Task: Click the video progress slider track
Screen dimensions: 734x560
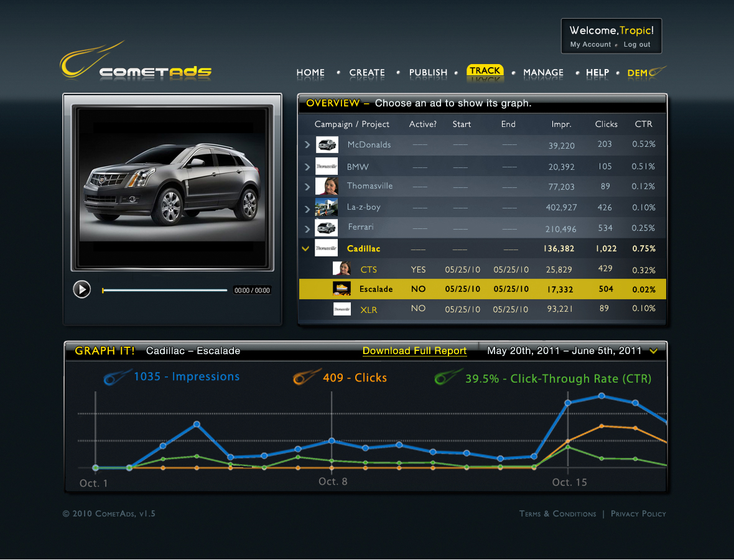Action: coord(164,291)
